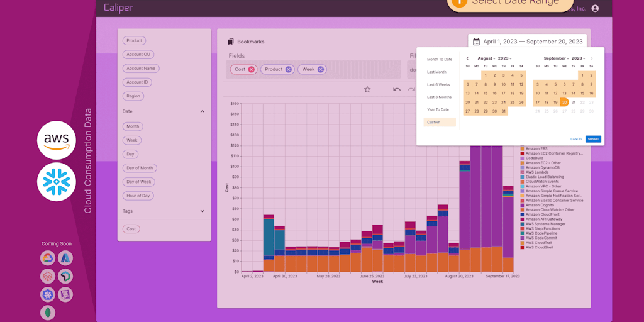
Task: Remove the Week field chip
Action: [x=321, y=69]
